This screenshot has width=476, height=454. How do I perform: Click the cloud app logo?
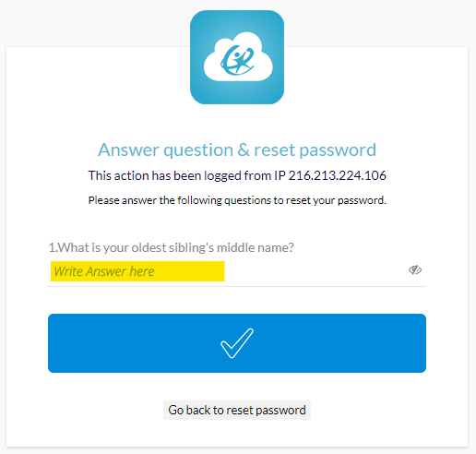point(237,57)
